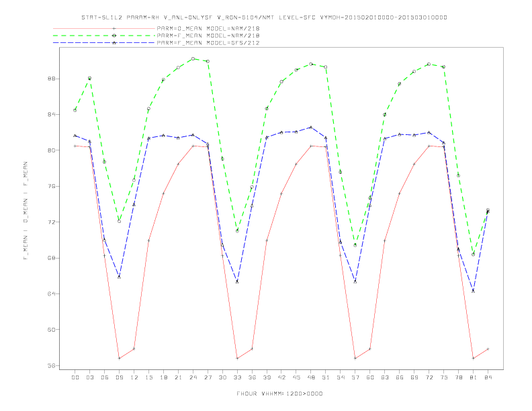Click x-axis forecast hour label 06
The width and height of the screenshot is (532, 411).
tap(105, 377)
